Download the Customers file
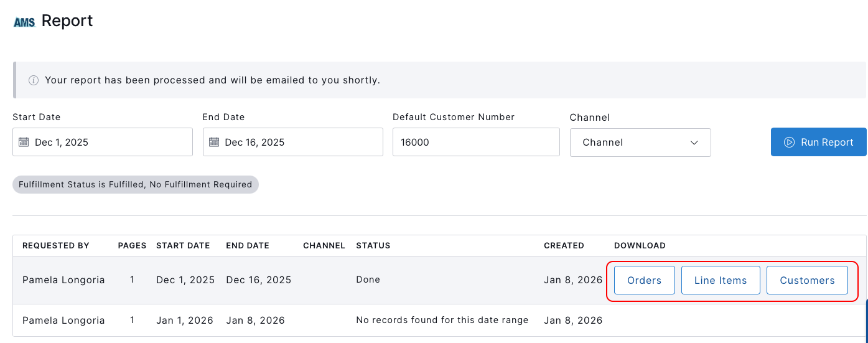This screenshot has width=868, height=343. 807,280
